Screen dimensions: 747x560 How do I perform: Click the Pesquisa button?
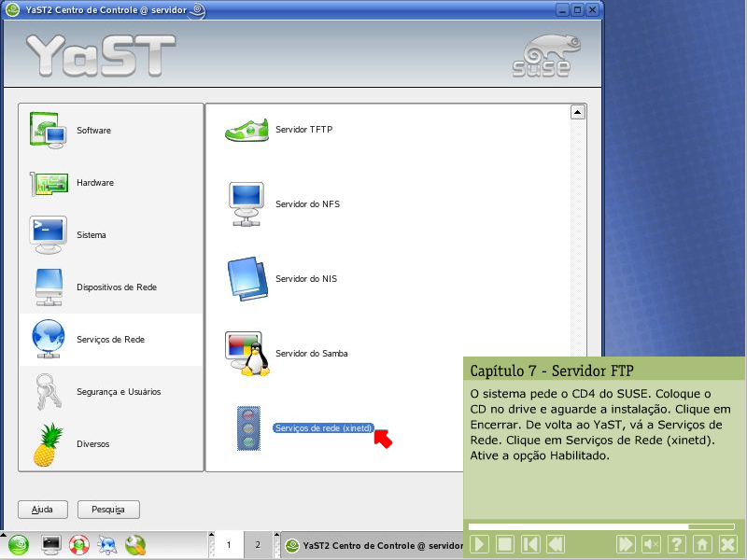tap(108, 510)
